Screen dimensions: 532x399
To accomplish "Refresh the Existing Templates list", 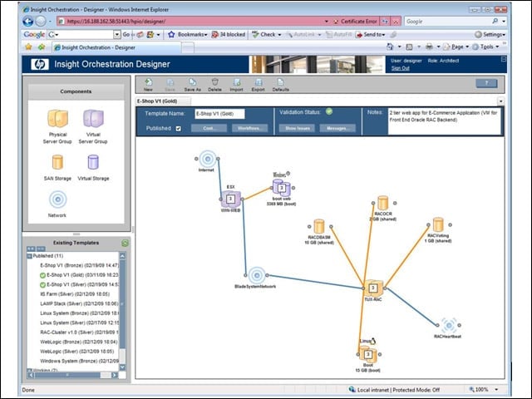I will 125,243.
